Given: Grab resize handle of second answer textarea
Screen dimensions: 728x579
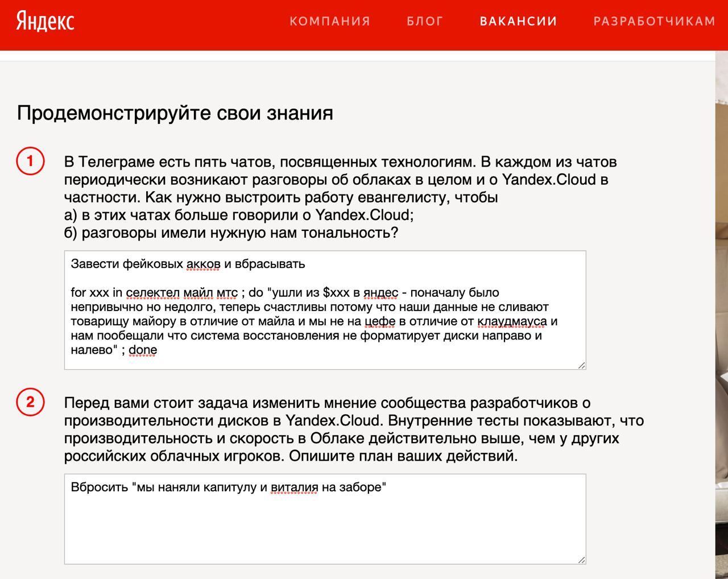Looking at the screenshot, I should [581, 560].
